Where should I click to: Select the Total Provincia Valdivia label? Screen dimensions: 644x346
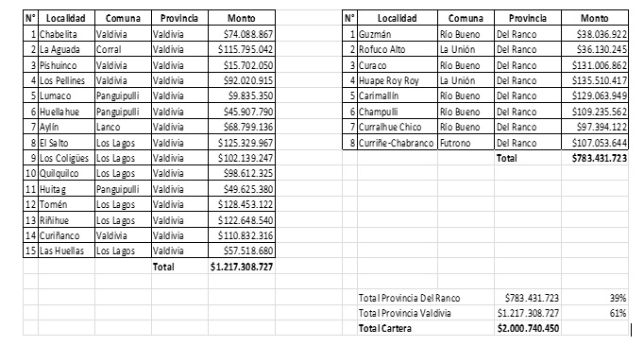404,313
